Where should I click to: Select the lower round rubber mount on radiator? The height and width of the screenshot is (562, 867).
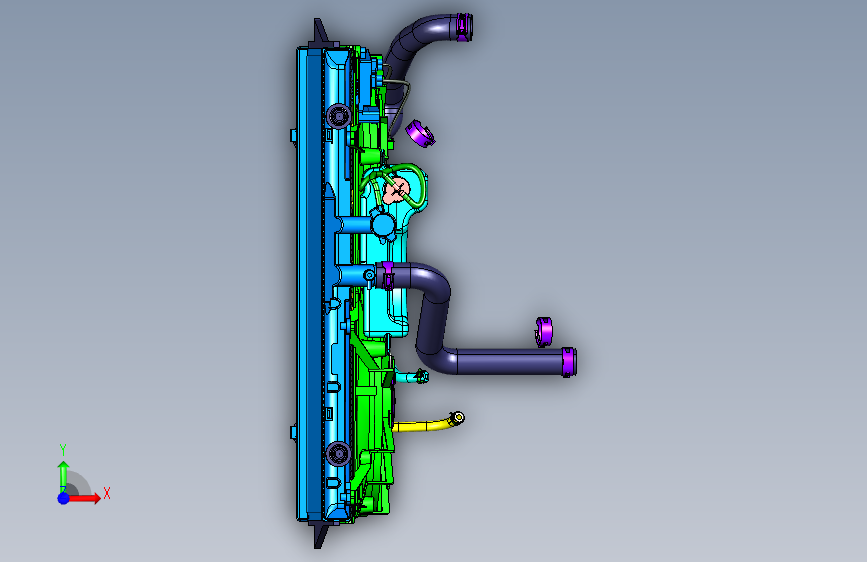click(338, 454)
